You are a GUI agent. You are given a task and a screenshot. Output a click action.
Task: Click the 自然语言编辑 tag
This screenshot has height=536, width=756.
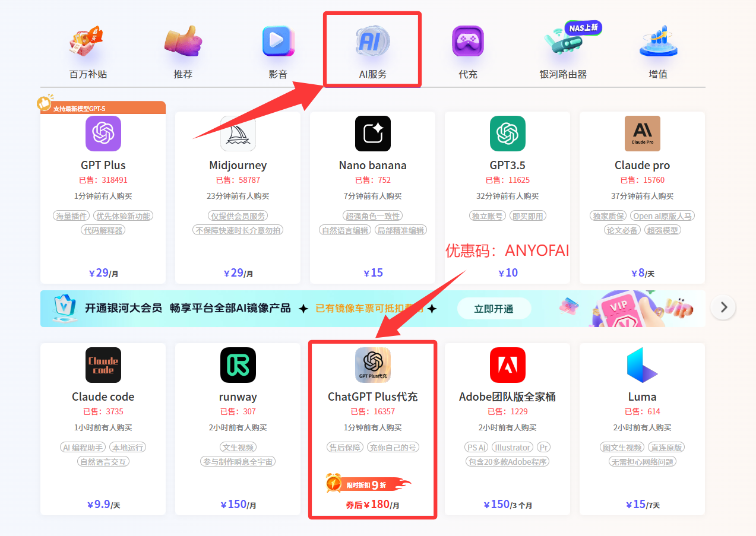coord(346,230)
